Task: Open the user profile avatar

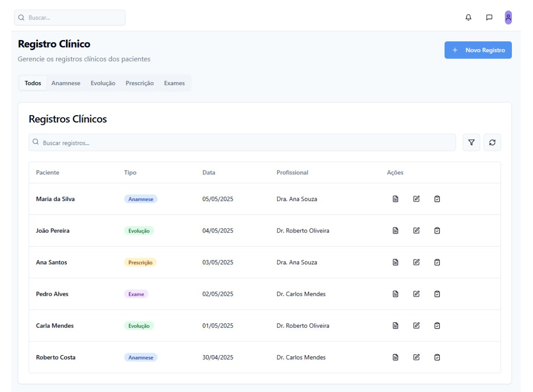Action: click(x=508, y=18)
